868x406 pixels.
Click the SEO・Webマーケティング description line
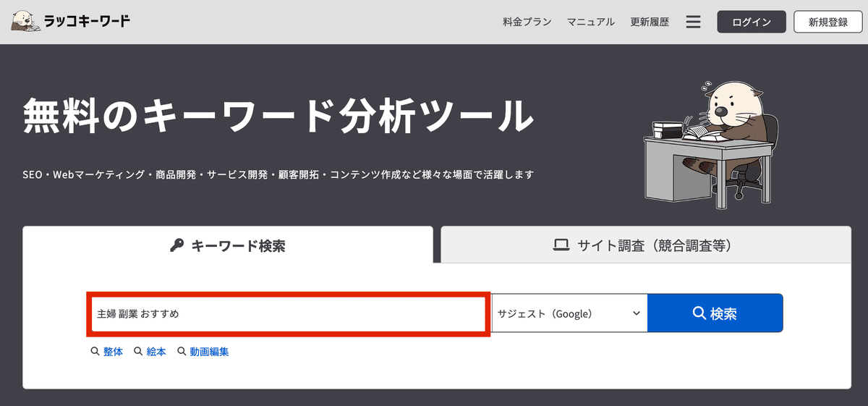(278, 175)
